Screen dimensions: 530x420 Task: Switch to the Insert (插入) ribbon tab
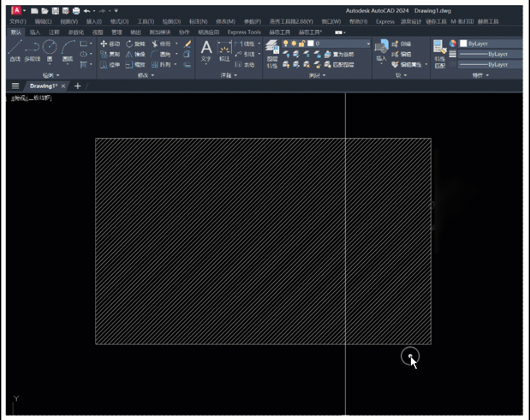pos(35,32)
